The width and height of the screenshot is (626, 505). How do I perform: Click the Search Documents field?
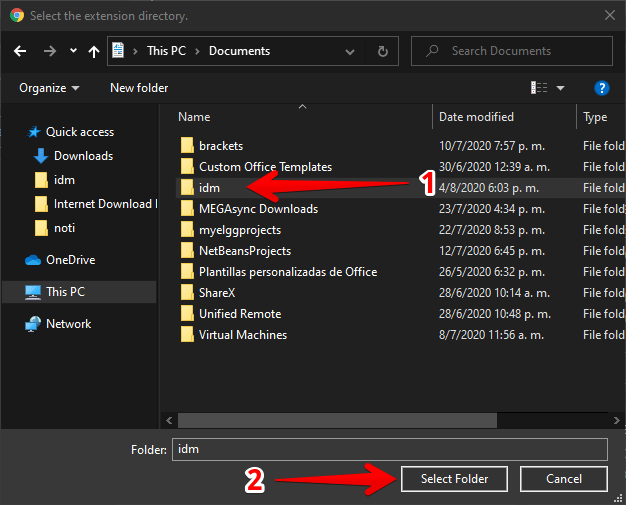[x=512, y=51]
